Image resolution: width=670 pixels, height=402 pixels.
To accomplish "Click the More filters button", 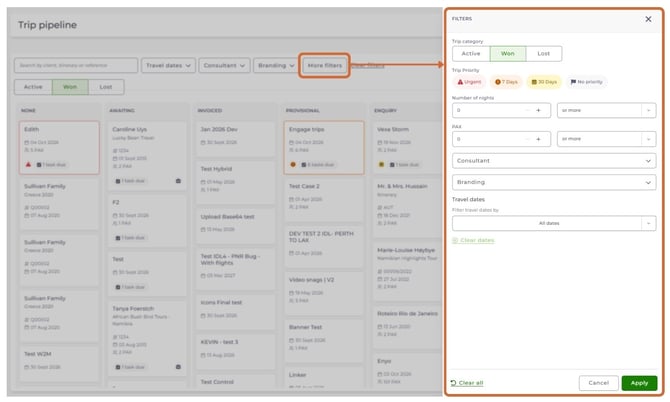I will coord(325,65).
